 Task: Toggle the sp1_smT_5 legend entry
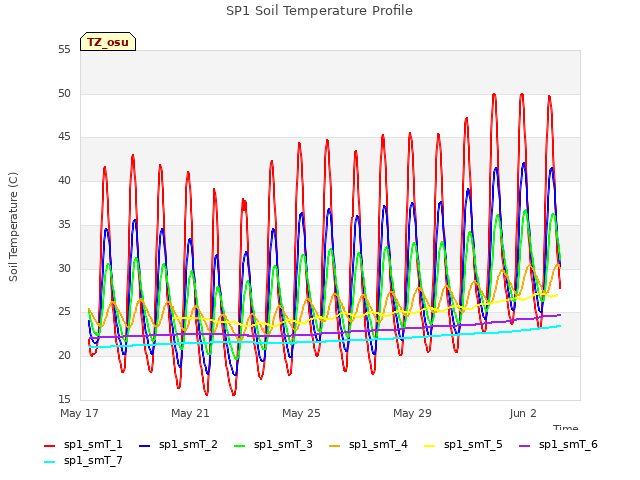pyautogui.click(x=463, y=444)
